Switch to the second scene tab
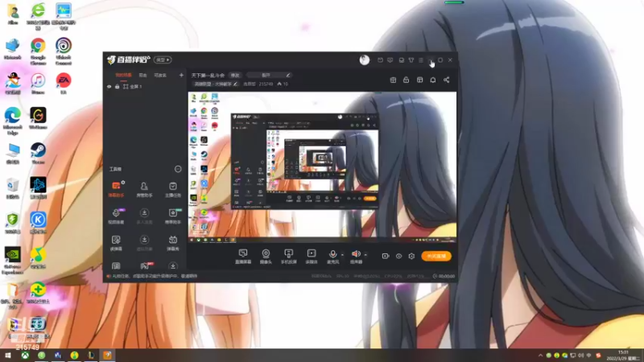 coord(142,75)
